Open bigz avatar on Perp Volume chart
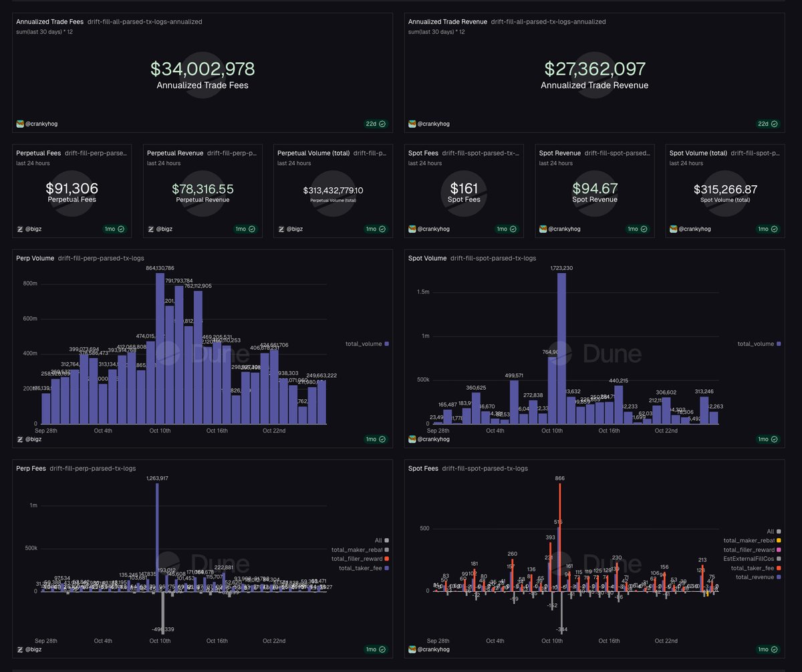This screenshot has width=802, height=672. (20, 439)
